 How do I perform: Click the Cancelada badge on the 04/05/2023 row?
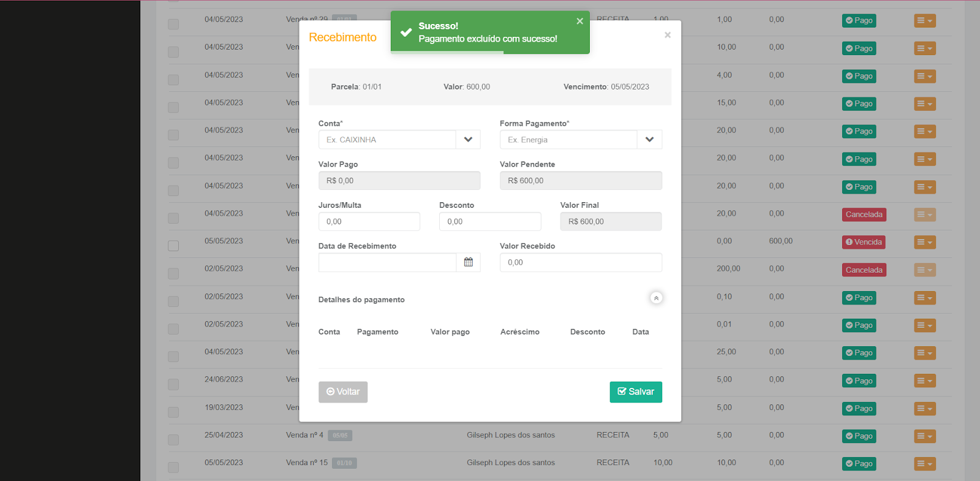point(864,214)
